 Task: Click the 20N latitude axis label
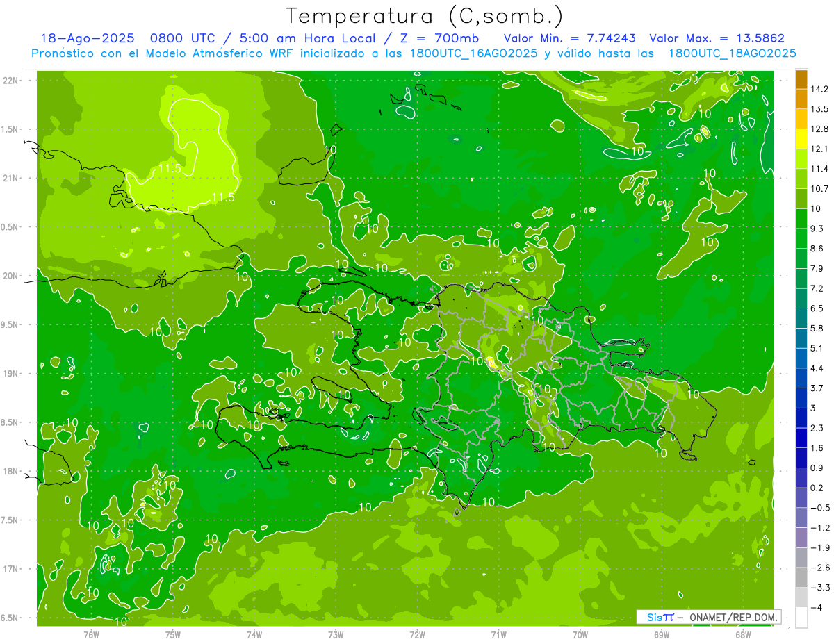coord(11,276)
